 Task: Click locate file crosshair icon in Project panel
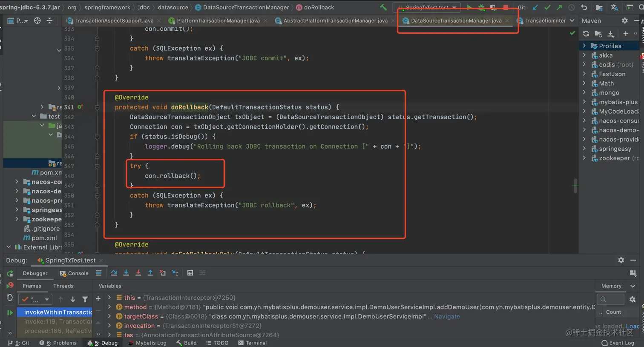37,20
